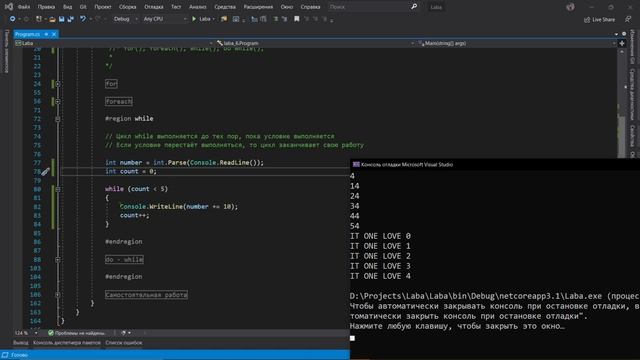The height and width of the screenshot is (360, 640).
Task: Open the Отладка menu
Action: (153, 7)
